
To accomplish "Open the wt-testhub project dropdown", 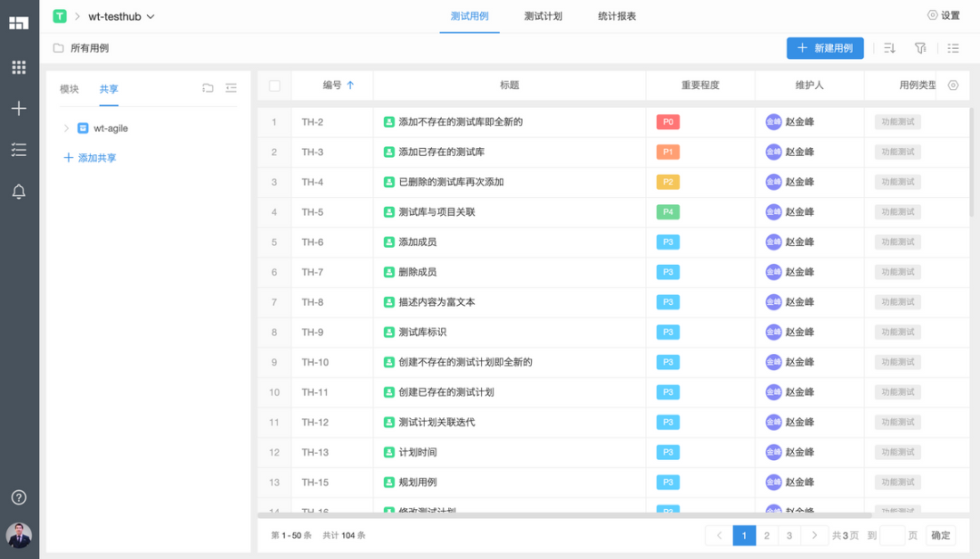I will [x=122, y=16].
